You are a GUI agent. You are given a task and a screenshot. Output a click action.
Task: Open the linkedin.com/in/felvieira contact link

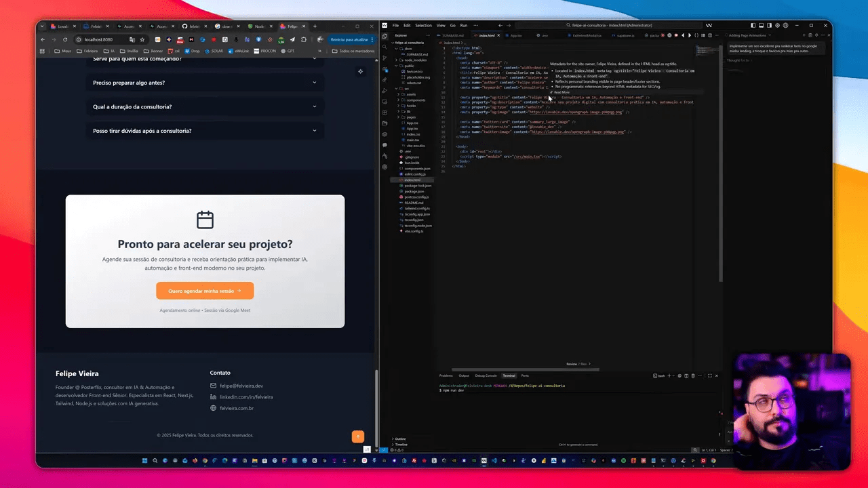(246, 397)
